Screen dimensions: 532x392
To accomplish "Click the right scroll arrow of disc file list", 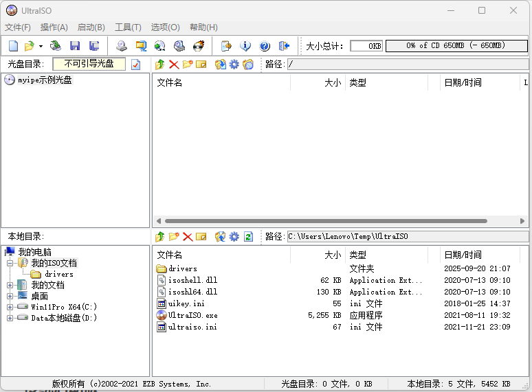I will pos(522,221).
